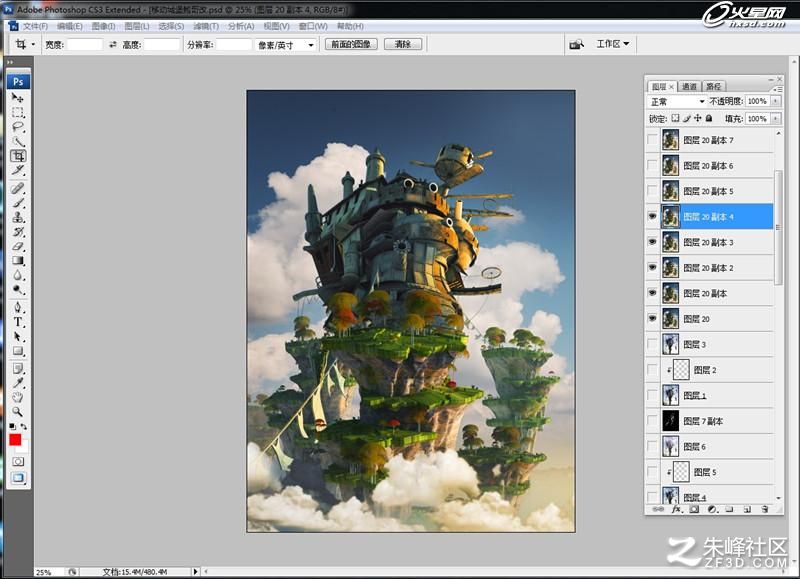This screenshot has height=579, width=800.
Task: Switch to the 通道 channels tab
Action: point(689,86)
